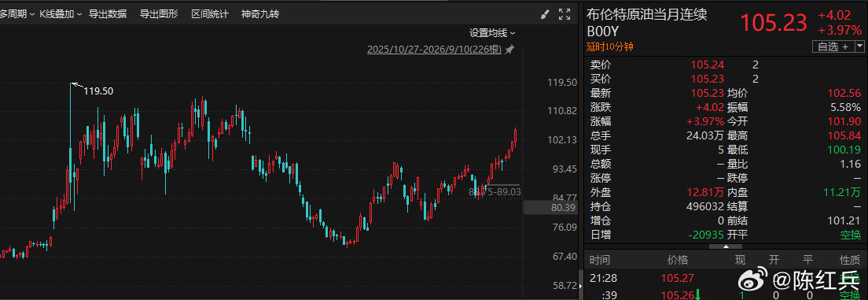This screenshot has height=300, width=868.
Task: Click the 最低 value 100.19
Action: click(x=844, y=150)
